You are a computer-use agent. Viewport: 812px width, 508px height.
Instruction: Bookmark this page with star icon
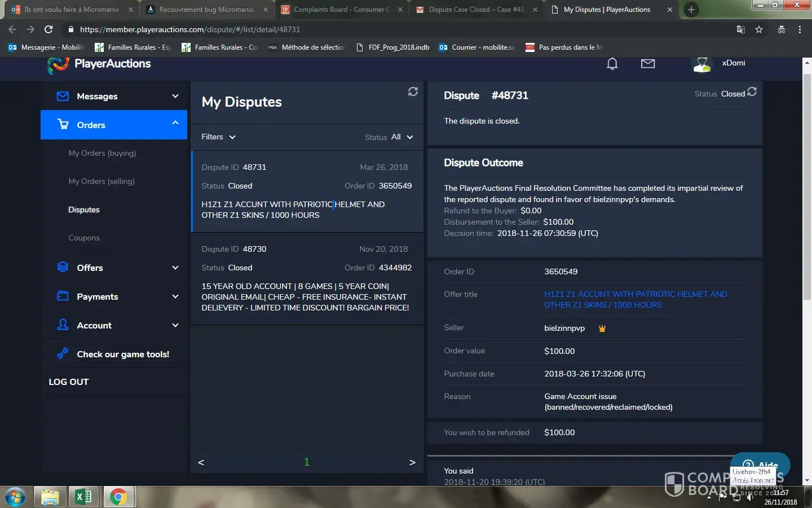click(759, 29)
